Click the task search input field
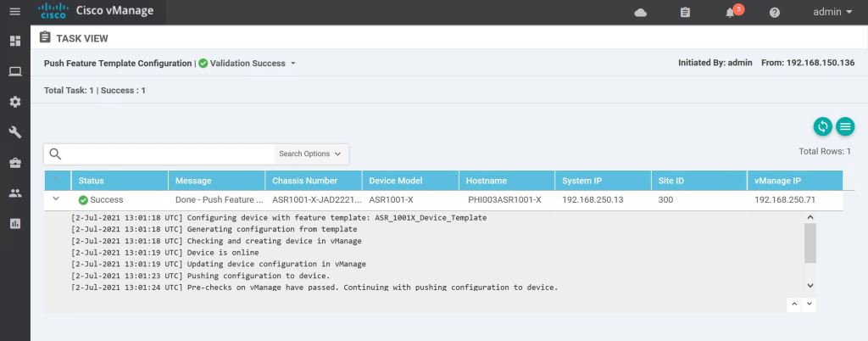The width and height of the screenshot is (868, 341). (x=170, y=154)
